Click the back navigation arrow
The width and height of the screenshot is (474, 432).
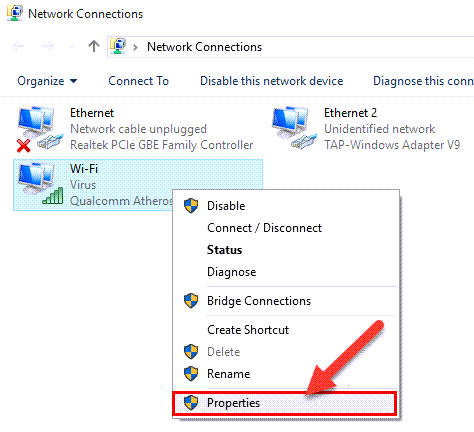(x=18, y=46)
